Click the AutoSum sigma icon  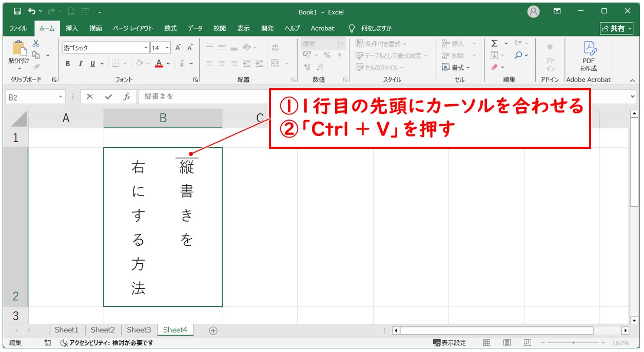coord(494,44)
